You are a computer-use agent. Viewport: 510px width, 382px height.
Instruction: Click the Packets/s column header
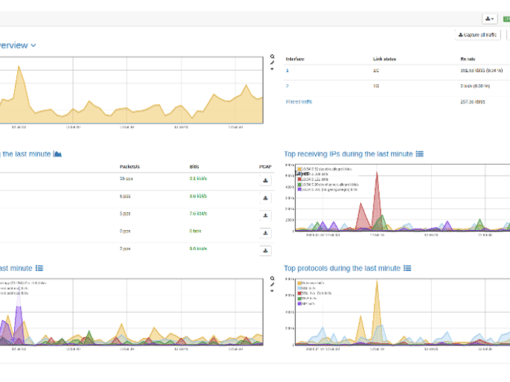[130, 167]
